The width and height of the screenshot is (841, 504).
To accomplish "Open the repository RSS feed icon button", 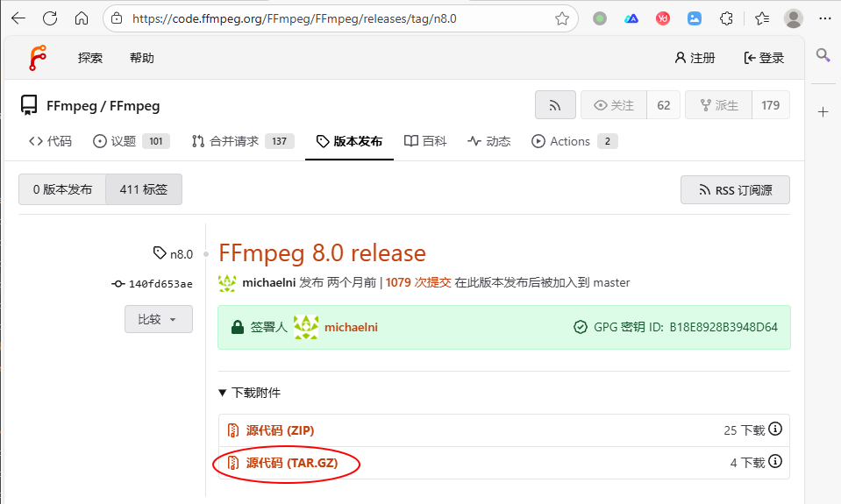I will (x=555, y=105).
